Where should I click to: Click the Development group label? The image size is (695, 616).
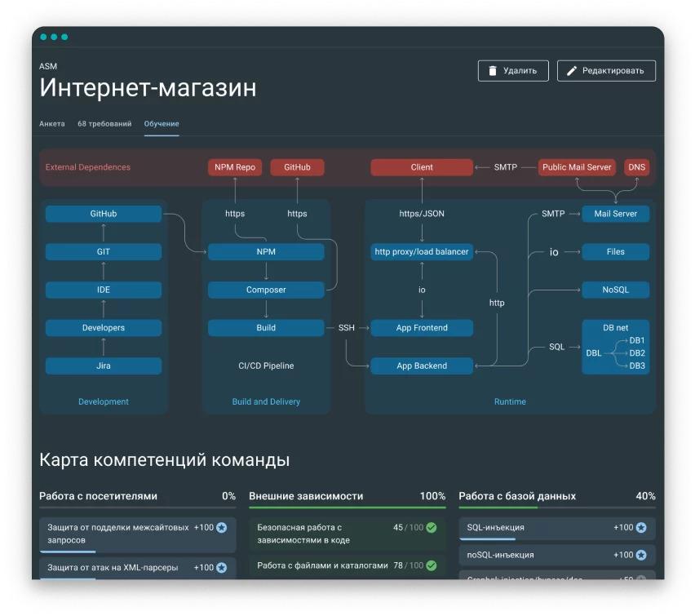click(104, 401)
